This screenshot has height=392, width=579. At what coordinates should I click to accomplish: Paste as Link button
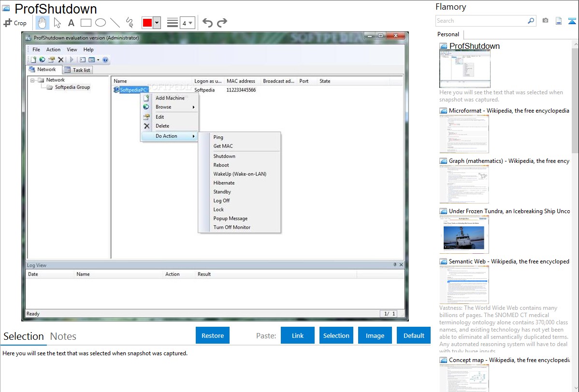298,335
